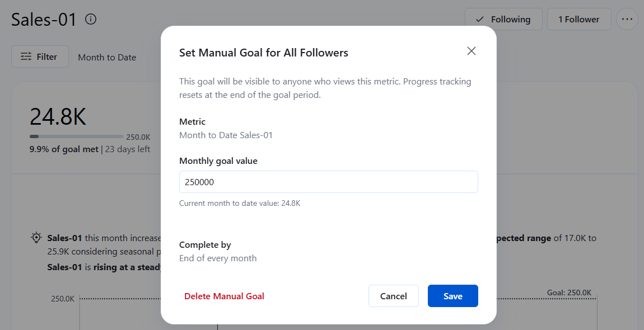Screen dimensions: 644x330
Task: Click '23 days left' text
Action: coord(128,149)
